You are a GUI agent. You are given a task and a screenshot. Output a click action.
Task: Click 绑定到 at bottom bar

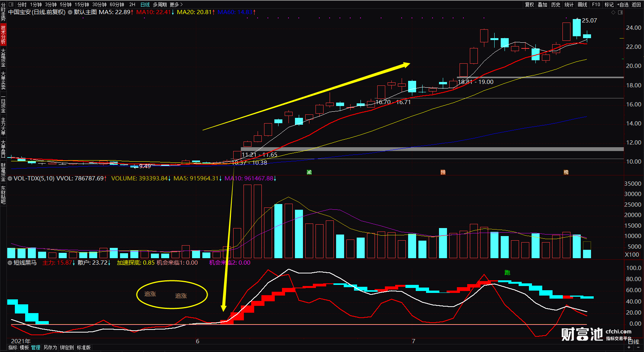tap(67, 347)
